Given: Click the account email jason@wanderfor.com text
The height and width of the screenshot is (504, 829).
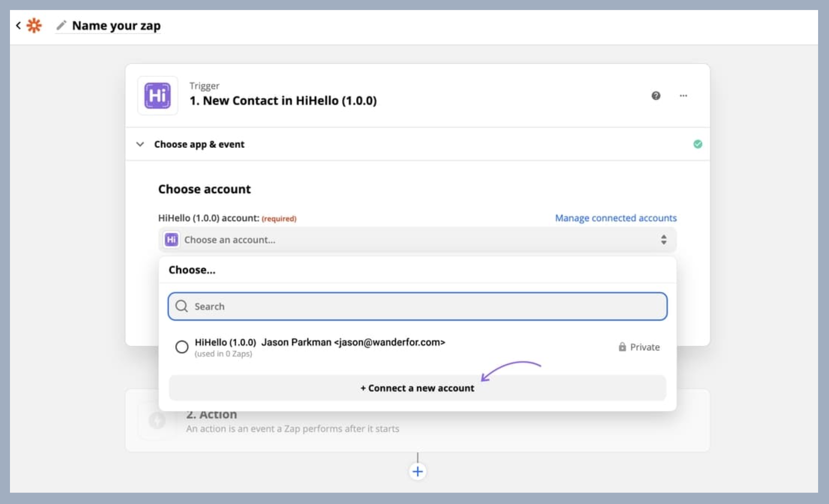Looking at the screenshot, I should (x=389, y=342).
